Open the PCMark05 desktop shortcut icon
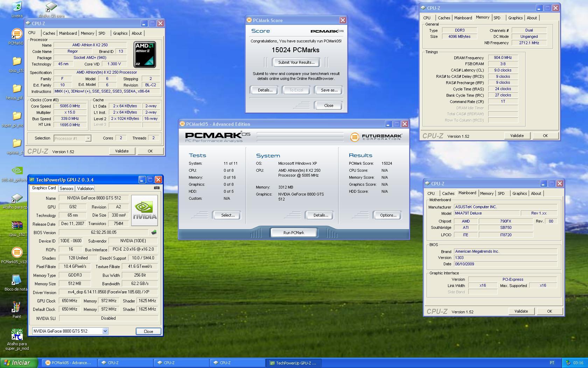588x368 pixels. point(16,34)
